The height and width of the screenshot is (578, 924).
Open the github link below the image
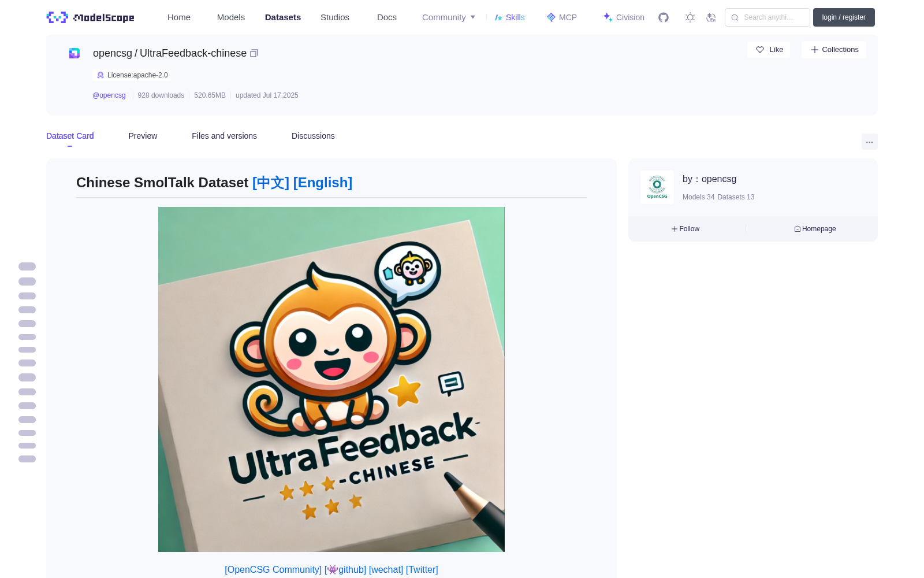(346, 569)
